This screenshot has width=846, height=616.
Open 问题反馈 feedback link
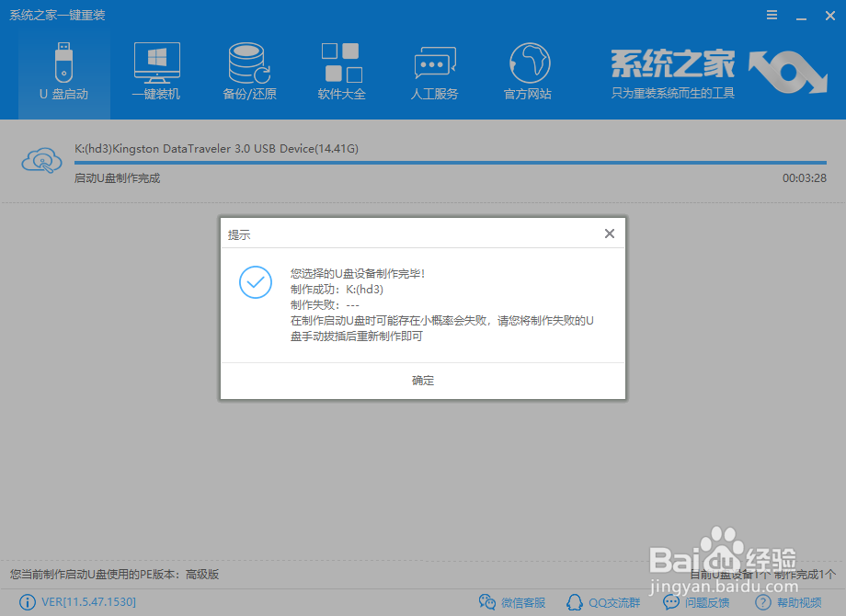tap(707, 602)
